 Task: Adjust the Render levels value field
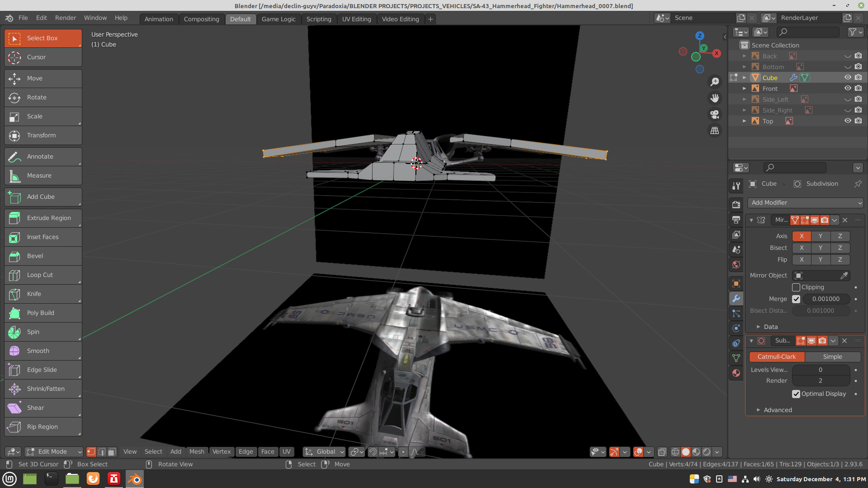tap(821, 381)
